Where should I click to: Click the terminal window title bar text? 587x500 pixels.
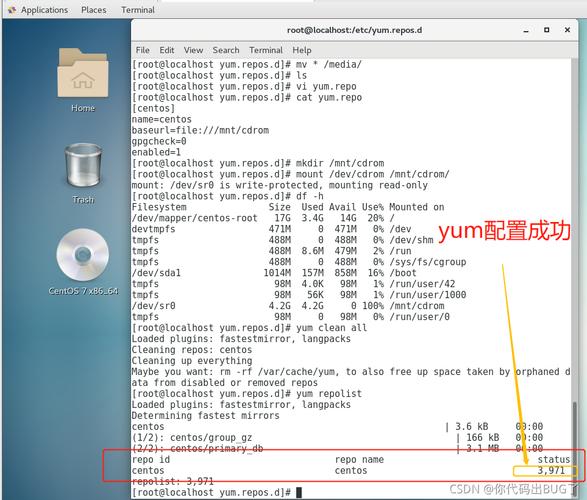point(354,30)
